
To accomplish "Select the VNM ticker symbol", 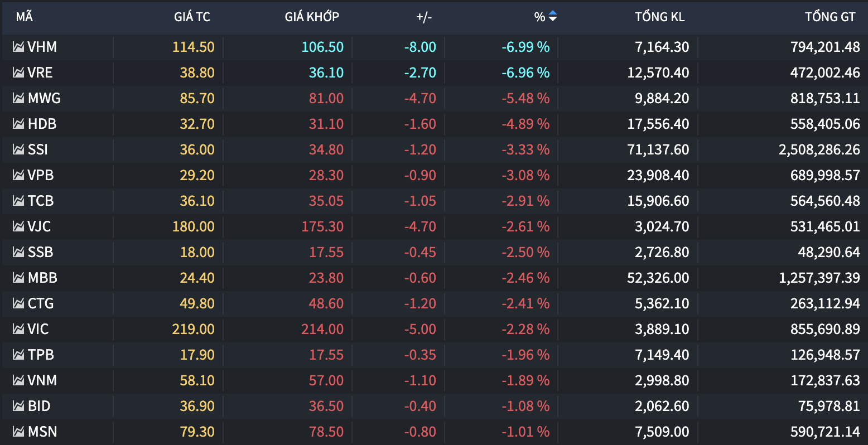I will pos(42,380).
